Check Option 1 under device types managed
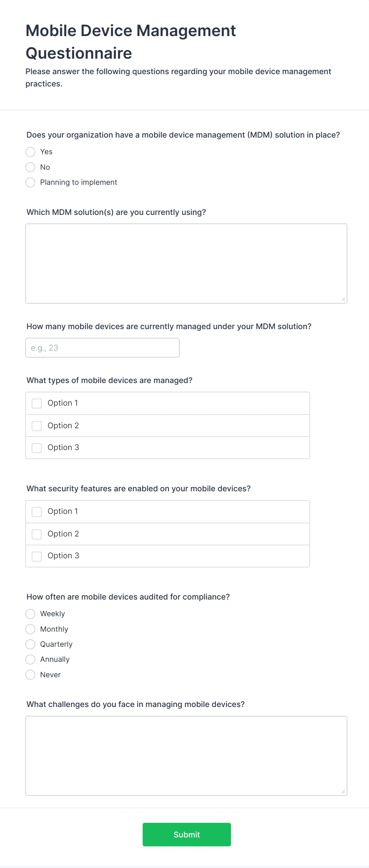The width and height of the screenshot is (369, 868). coord(37,403)
